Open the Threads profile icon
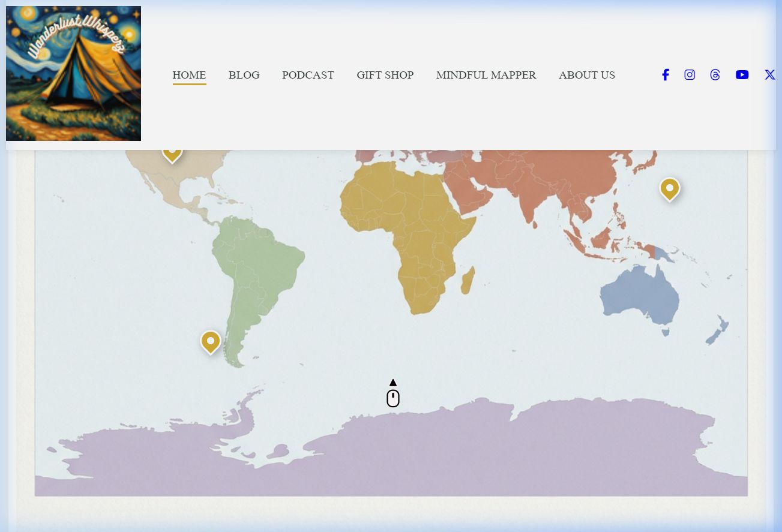The height and width of the screenshot is (532, 782). 715,75
